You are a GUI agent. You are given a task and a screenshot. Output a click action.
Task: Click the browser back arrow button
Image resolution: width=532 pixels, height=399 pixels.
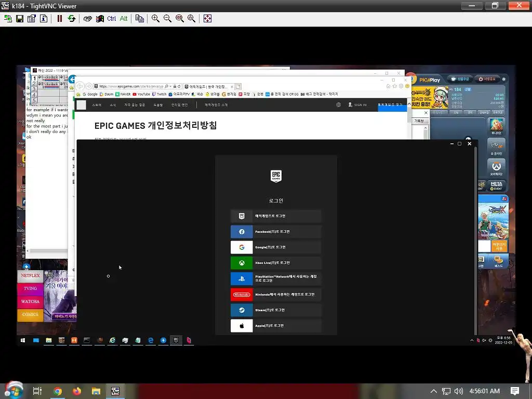(79, 86)
